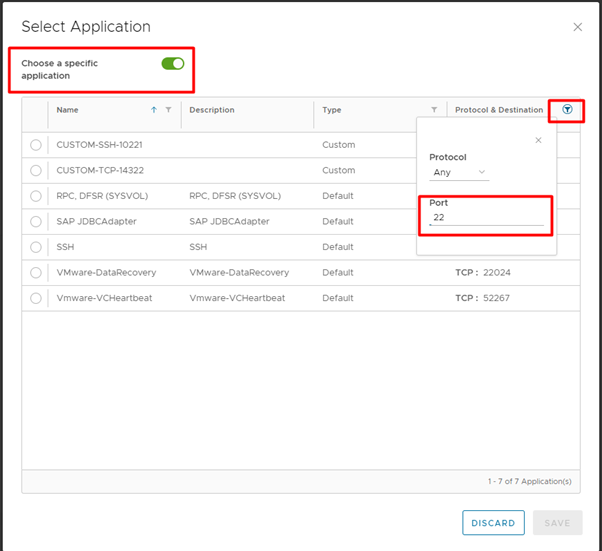Close the Select Application dialog
The height and width of the screenshot is (551, 602).
[577, 27]
